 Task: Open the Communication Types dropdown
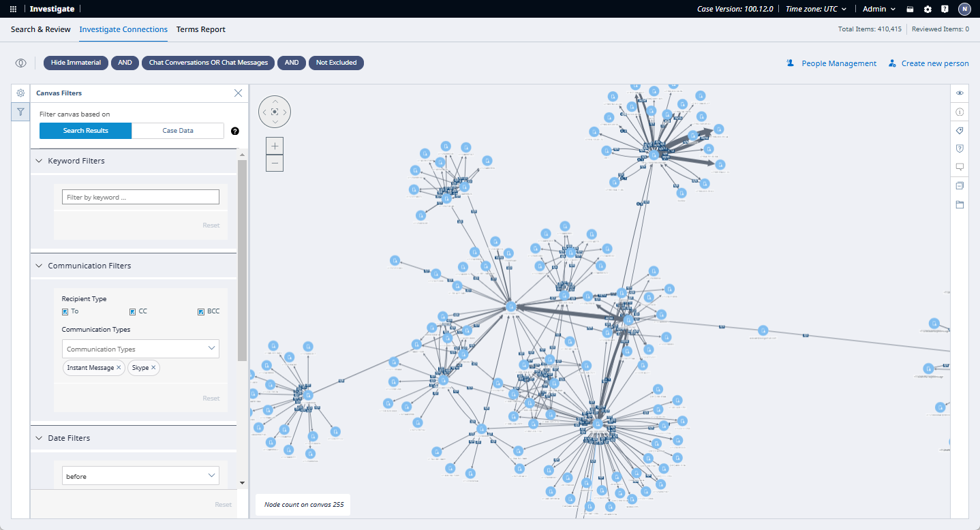140,349
